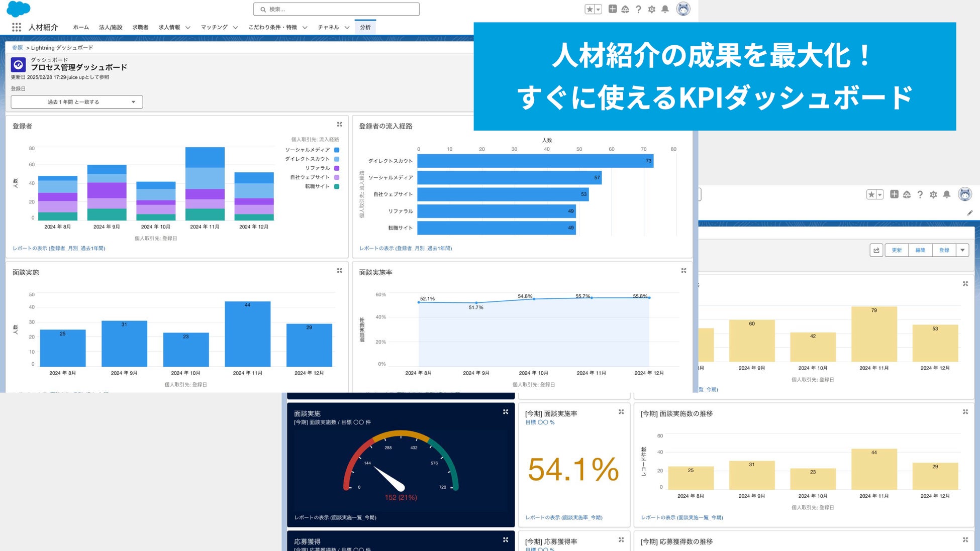Click the user avatar profile icon
Screen dimensions: 980x551
[683, 9]
